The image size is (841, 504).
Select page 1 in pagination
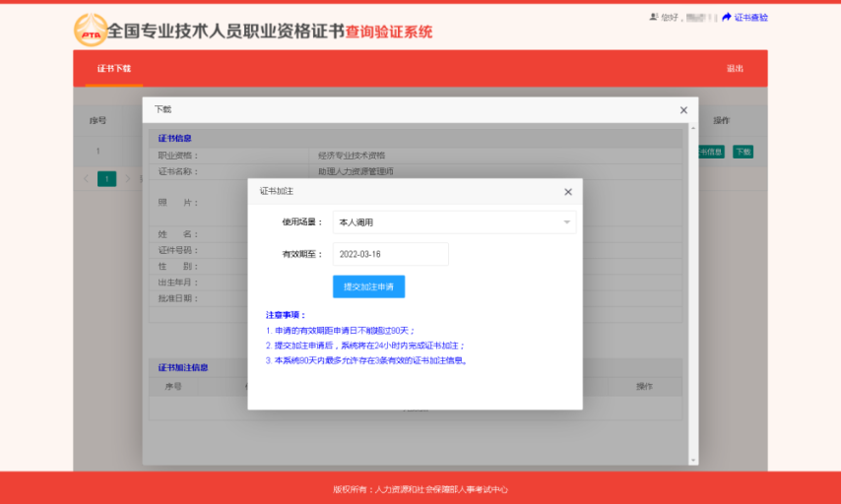click(106, 178)
